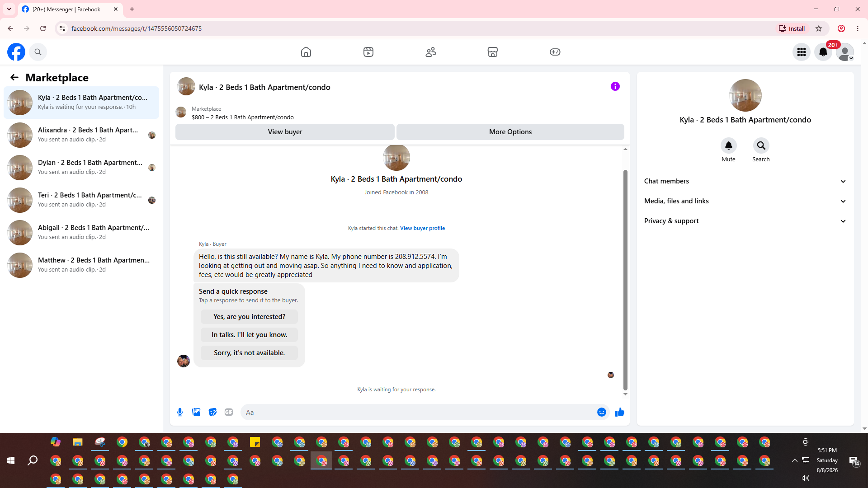868x488 pixels.
Task: Send quick response 'In talks. I'll let you know.'
Action: tap(249, 335)
